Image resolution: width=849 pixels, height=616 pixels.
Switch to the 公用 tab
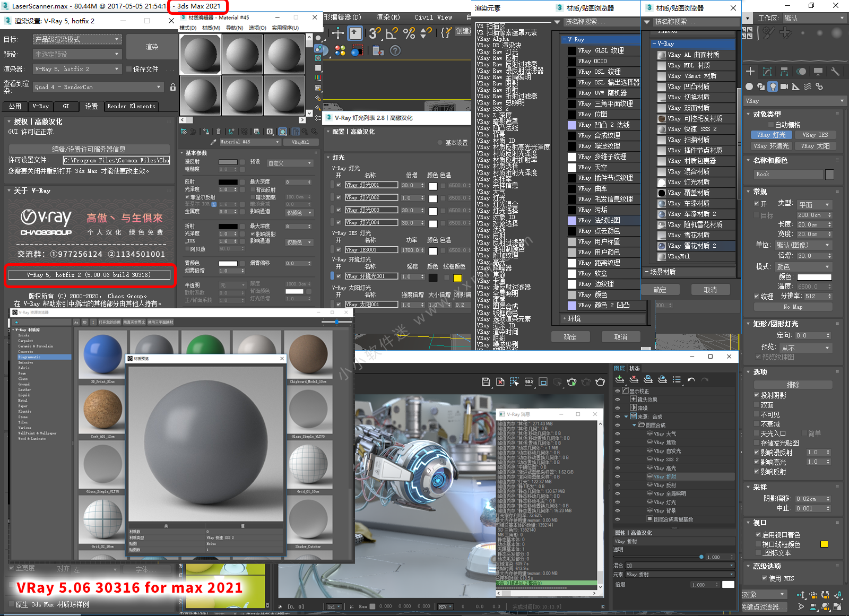pos(15,106)
